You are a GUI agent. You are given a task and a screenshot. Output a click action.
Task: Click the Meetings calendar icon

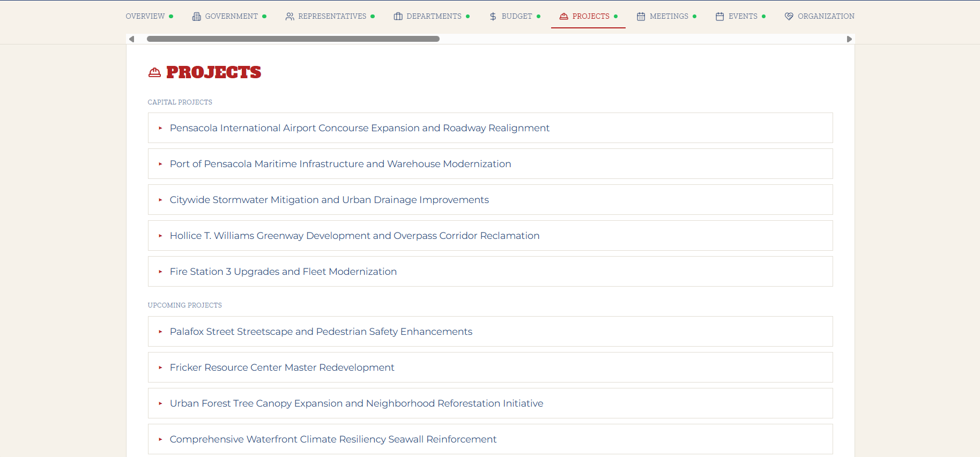(641, 17)
